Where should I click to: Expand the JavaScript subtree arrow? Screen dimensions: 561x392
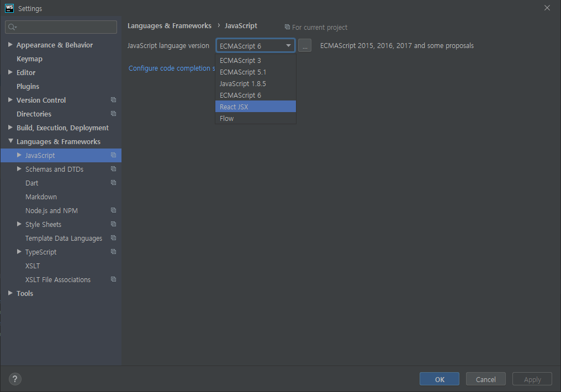19,155
